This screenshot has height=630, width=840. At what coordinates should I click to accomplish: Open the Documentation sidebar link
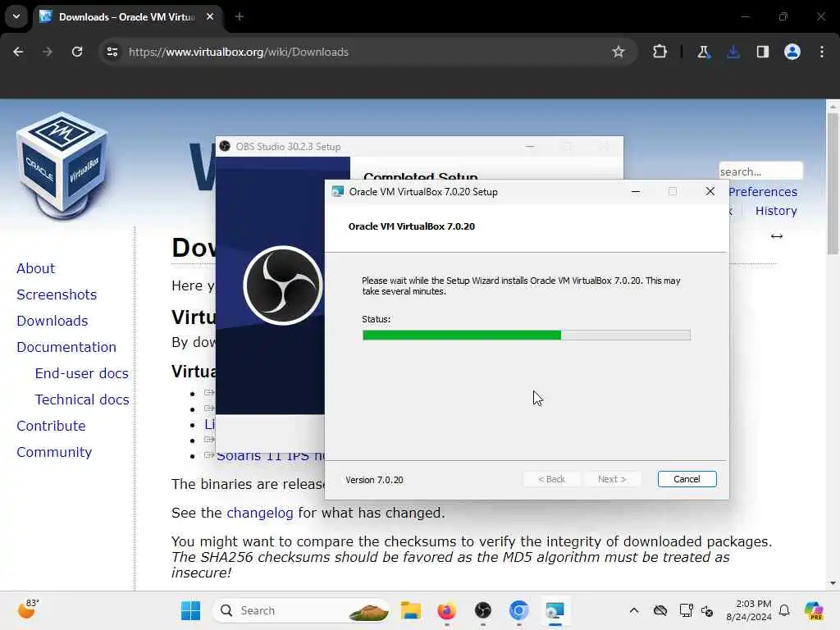(x=66, y=347)
